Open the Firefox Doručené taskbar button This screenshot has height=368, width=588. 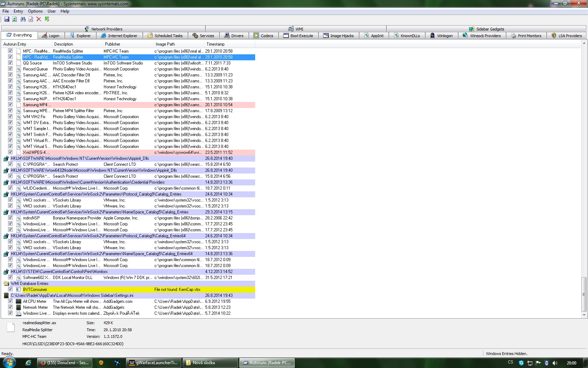point(65,363)
